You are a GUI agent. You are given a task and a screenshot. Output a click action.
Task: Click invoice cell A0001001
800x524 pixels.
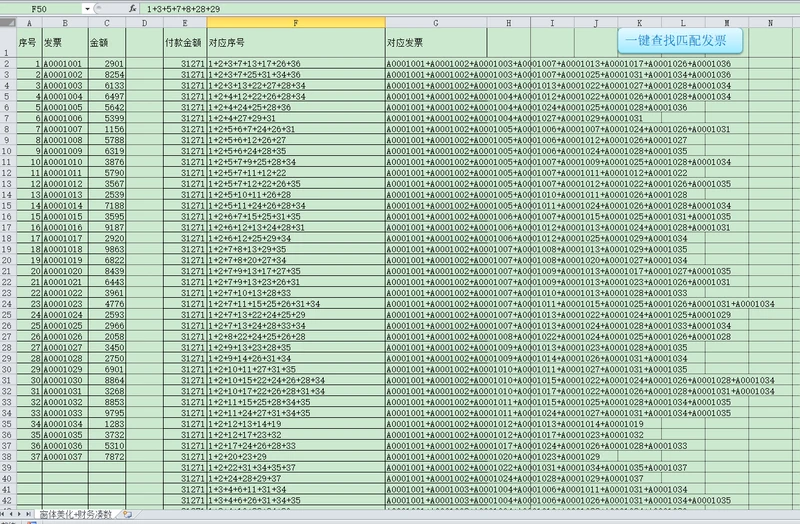(x=65, y=64)
